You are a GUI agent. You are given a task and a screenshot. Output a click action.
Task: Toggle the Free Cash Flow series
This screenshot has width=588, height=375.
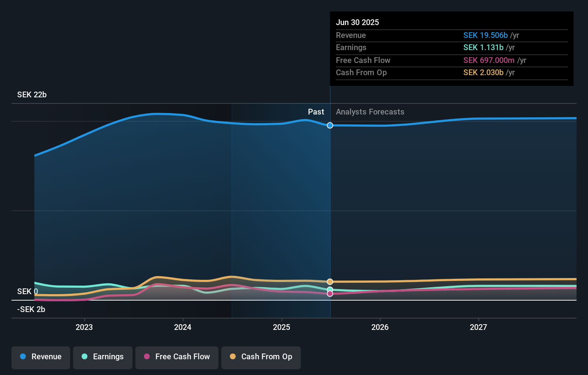pos(177,357)
